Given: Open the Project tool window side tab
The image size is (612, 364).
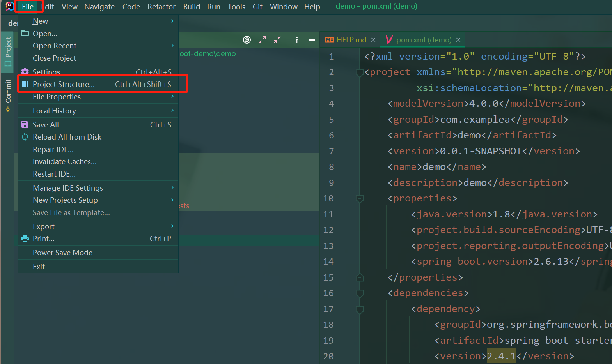Looking at the screenshot, I should [x=8, y=52].
